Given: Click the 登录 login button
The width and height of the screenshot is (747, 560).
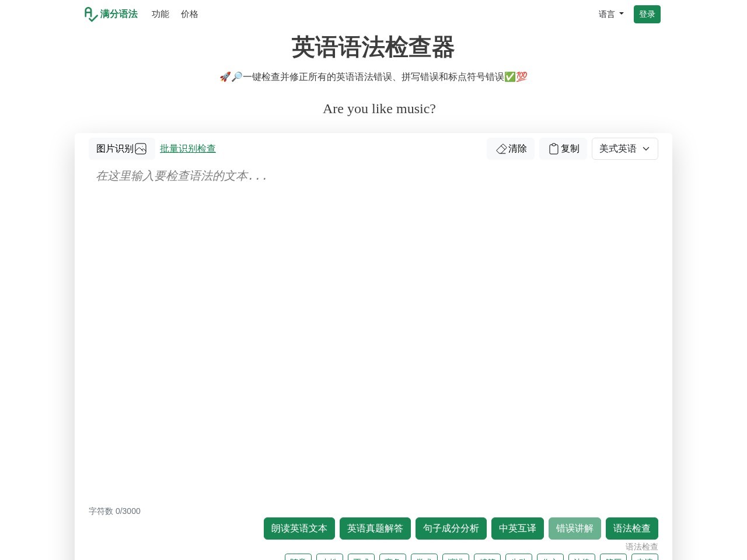Looking at the screenshot, I should [647, 14].
